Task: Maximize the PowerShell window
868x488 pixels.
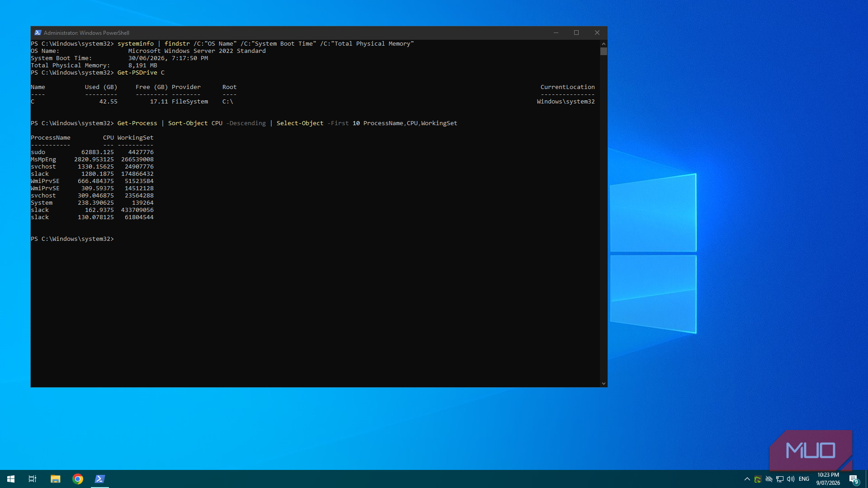Action: (x=576, y=33)
